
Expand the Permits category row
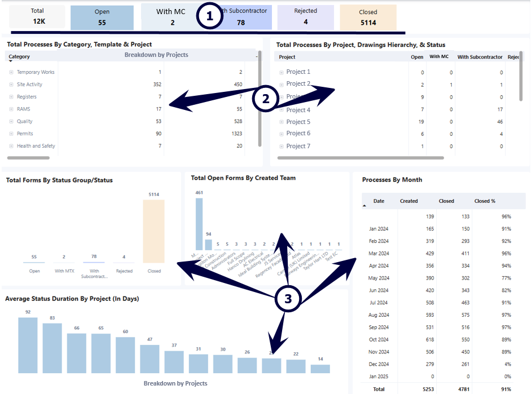[x=11, y=134]
